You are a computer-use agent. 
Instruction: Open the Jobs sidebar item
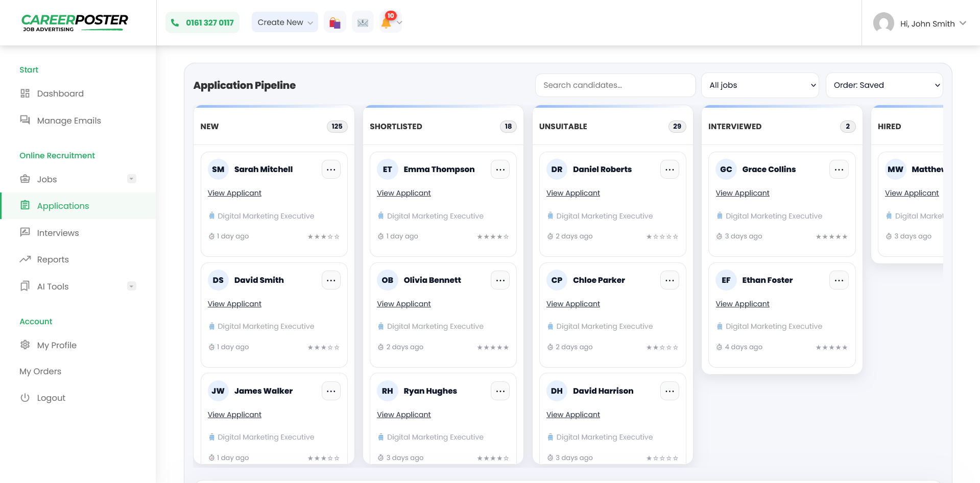(47, 179)
